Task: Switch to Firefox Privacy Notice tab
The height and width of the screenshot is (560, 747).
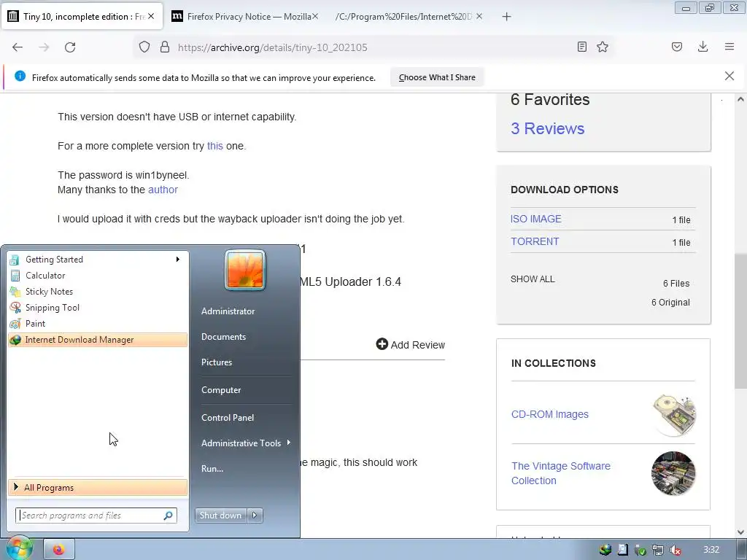Action: pyautogui.click(x=245, y=17)
